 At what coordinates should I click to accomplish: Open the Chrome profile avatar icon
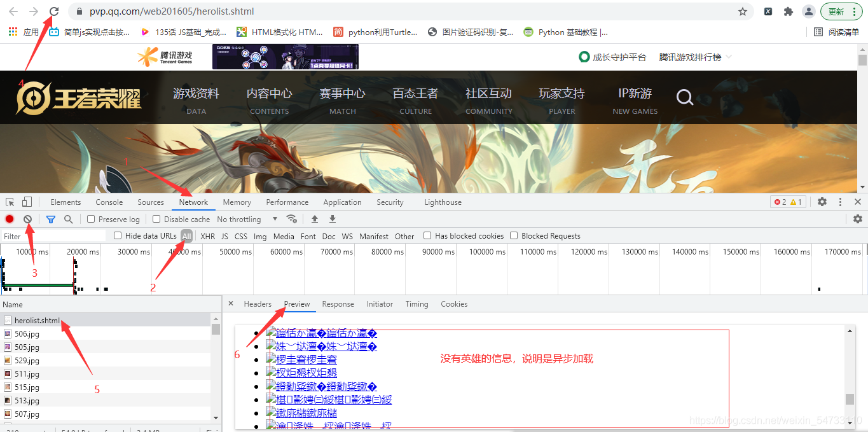[x=809, y=11]
